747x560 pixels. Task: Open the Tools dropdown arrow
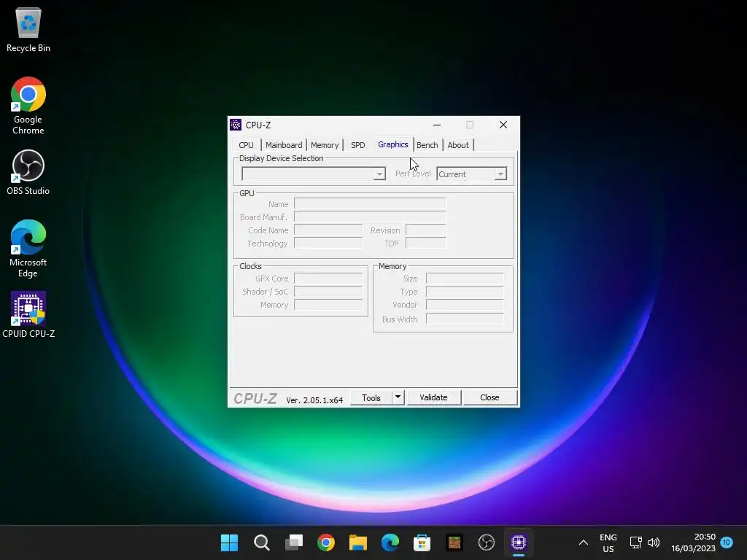tap(398, 397)
